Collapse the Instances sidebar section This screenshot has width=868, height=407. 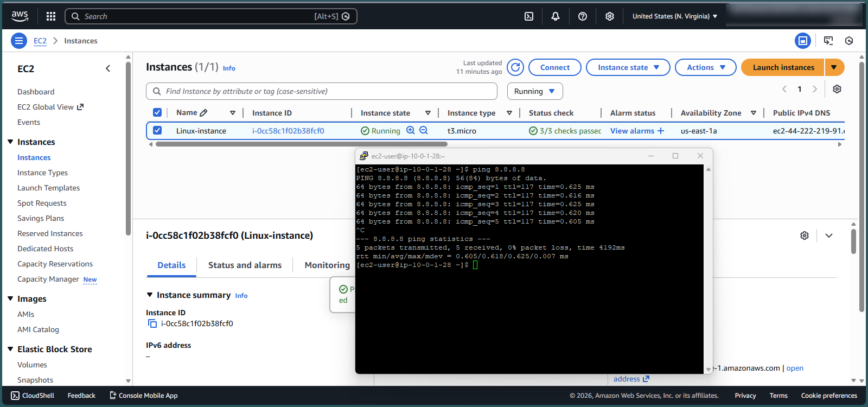[10, 142]
